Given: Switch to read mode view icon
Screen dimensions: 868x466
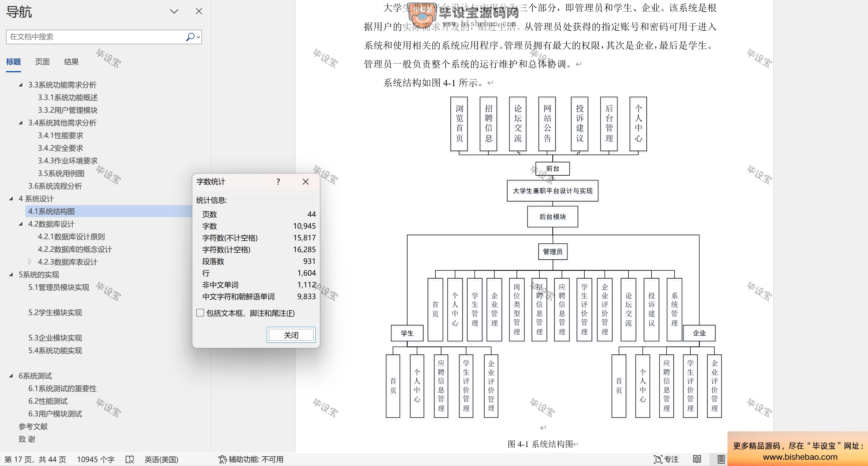Looking at the screenshot, I should tap(697, 459).
